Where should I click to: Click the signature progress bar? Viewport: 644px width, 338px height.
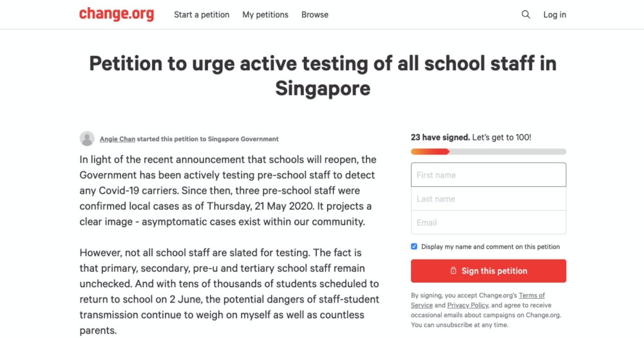coord(488,151)
